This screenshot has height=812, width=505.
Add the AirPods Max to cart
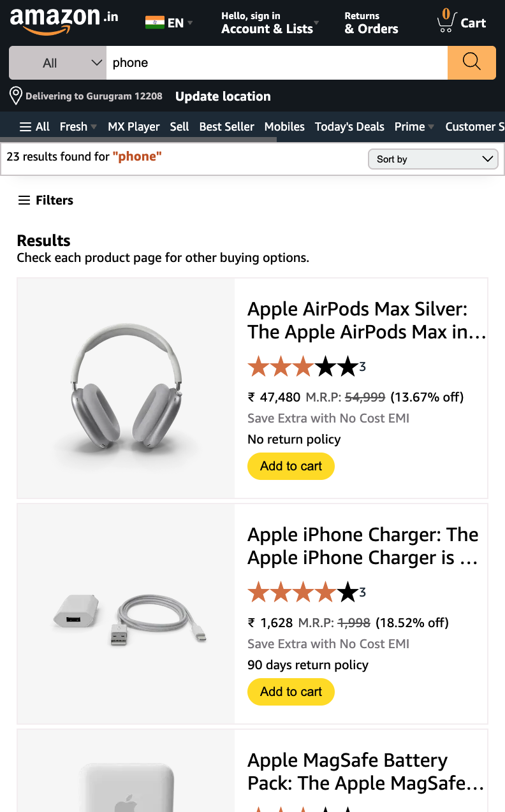pyautogui.click(x=291, y=466)
